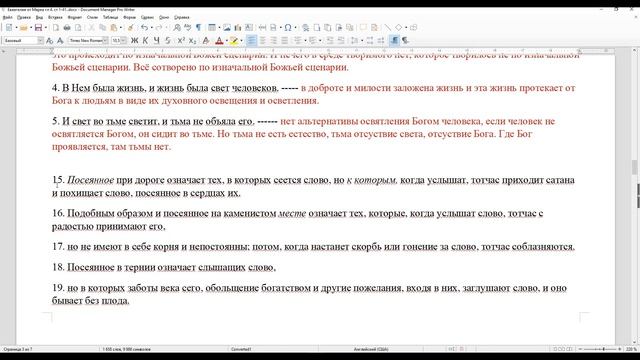Image resolution: width=640 pixels, height=360 pixels.
Task: Click the New document icon
Action: coord(9,28)
